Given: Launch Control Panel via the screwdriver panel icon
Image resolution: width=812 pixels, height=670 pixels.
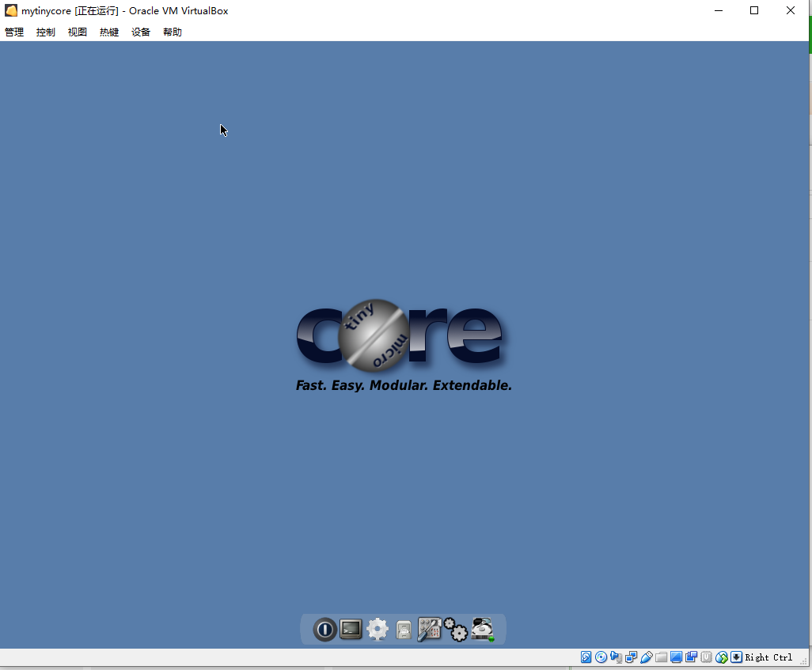Looking at the screenshot, I should (x=430, y=630).
